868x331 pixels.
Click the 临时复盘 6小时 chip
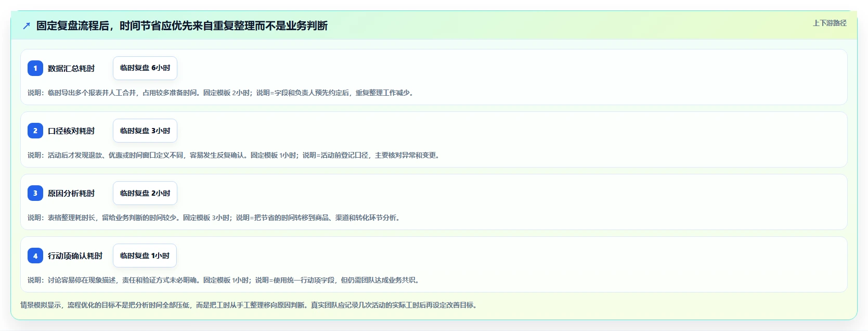pyautogui.click(x=145, y=68)
